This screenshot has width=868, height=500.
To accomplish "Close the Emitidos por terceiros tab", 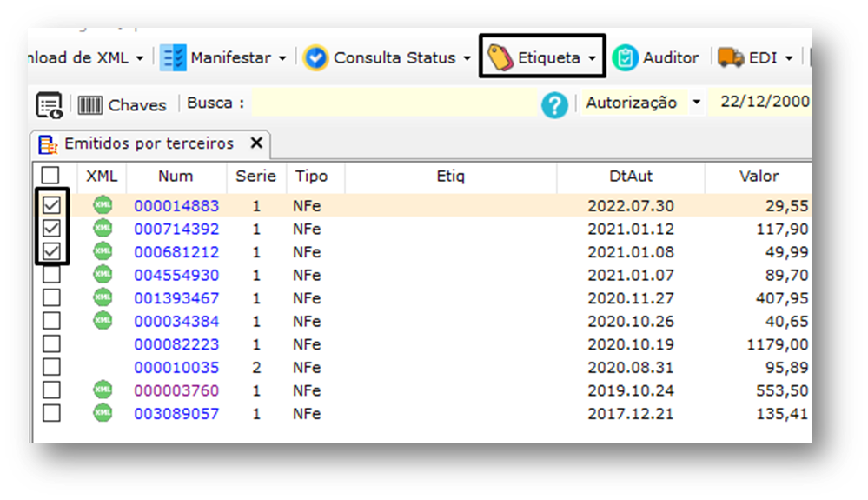I will 256,143.
